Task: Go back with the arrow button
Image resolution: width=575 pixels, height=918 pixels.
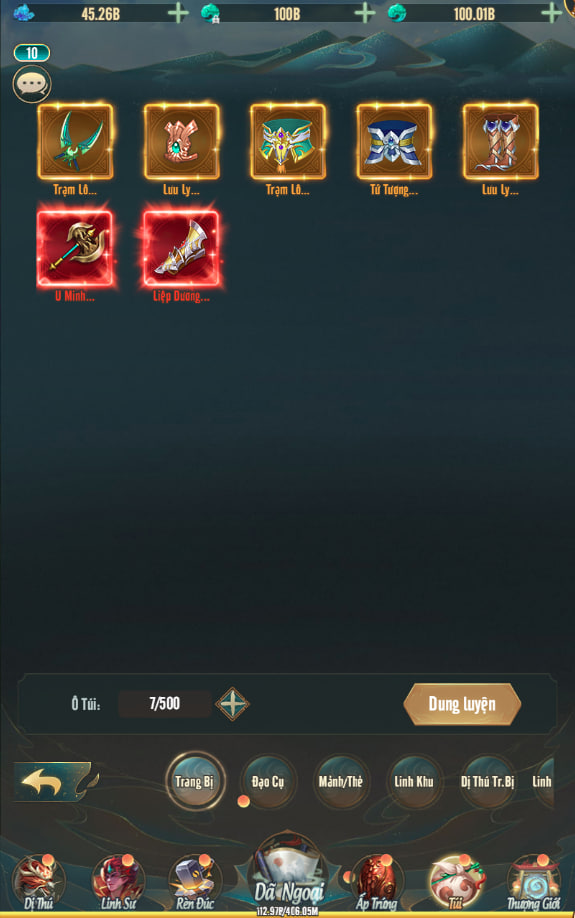Action: [54, 781]
